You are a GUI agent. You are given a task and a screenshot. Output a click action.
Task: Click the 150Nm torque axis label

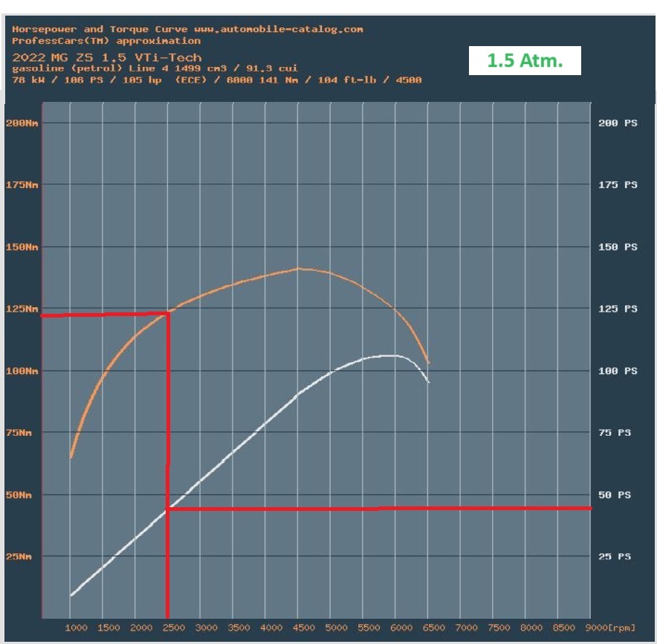coord(22,247)
